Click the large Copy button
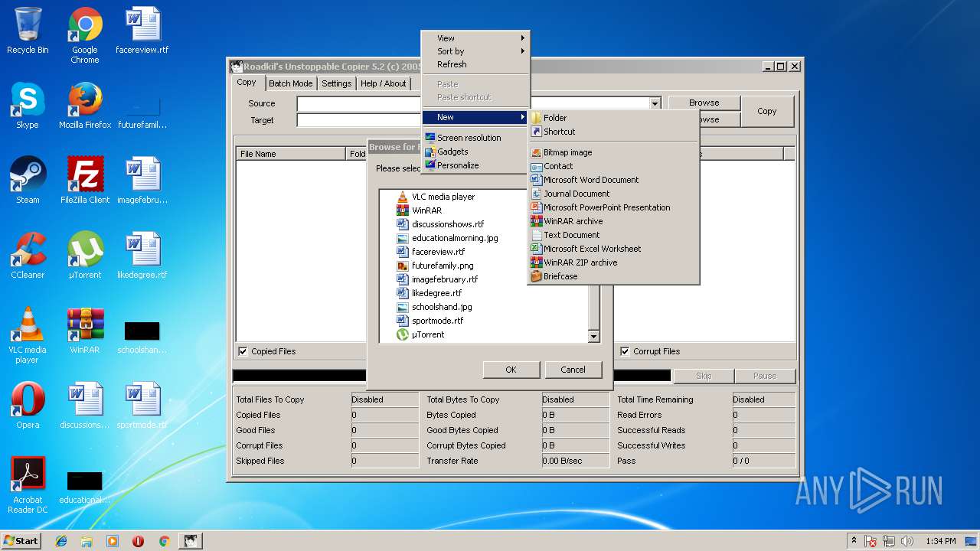Screen dimensions: 980x551 click(767, 111)
